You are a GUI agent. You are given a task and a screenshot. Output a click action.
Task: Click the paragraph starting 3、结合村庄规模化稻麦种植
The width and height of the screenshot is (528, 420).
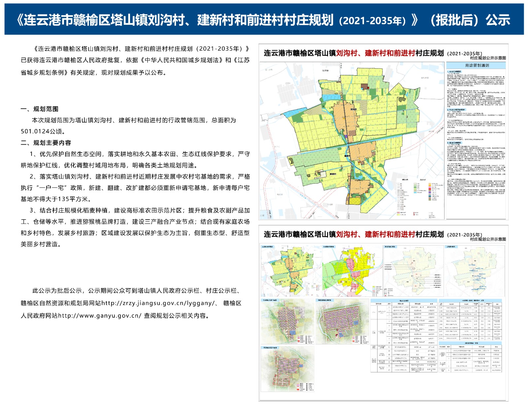(x=135, y=227)
